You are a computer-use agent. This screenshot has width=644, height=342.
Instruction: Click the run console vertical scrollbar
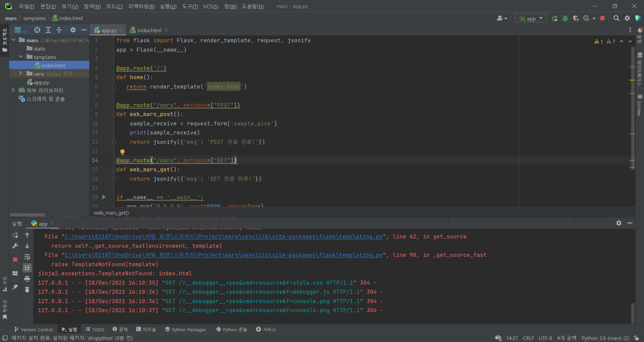pos(633,313)
